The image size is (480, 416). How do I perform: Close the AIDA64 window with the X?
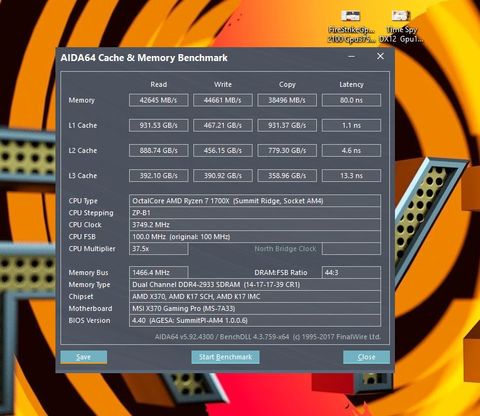click(x=380, y=56)
